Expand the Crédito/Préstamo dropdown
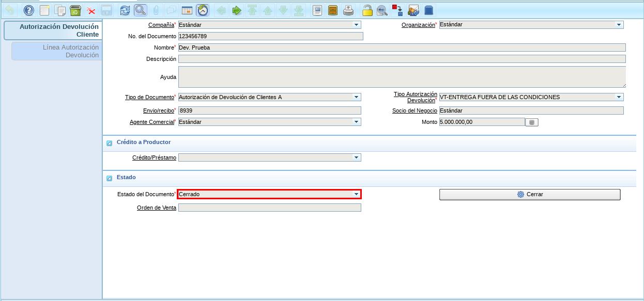Screen dimensions: 644x301 click(x=356, y=157)
